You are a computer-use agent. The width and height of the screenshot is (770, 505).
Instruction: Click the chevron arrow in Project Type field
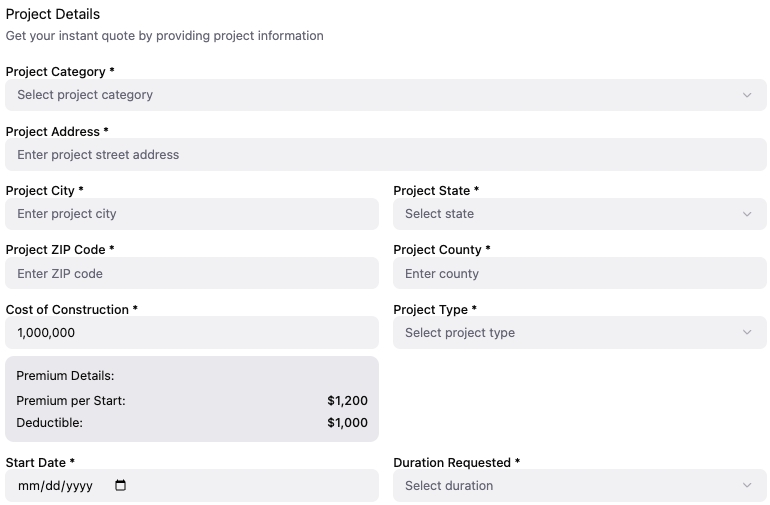747,333
